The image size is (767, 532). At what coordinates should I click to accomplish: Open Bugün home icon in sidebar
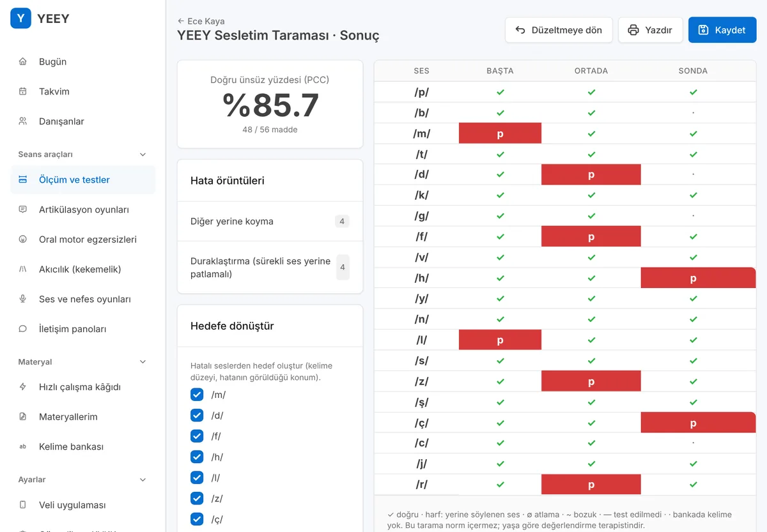(23, 62)
